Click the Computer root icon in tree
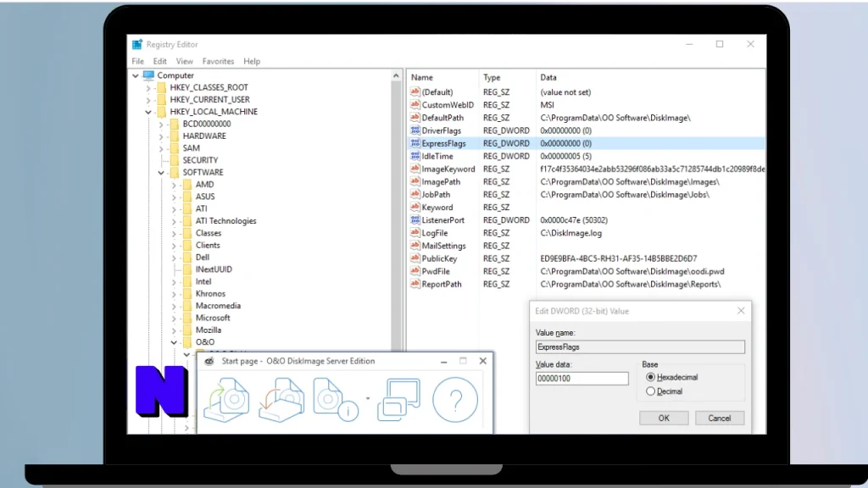868x488 pixels. pyautogui.click(x=148, y=75)
